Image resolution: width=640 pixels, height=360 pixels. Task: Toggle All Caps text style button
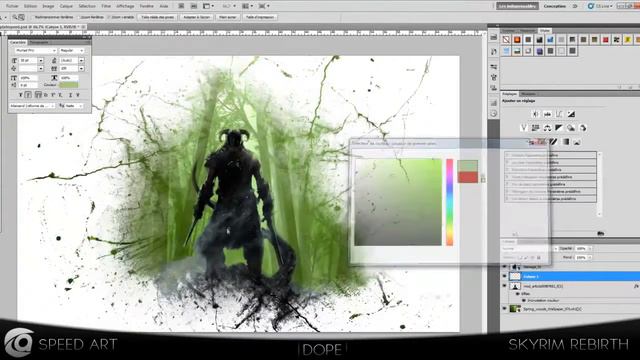(38, 95)
